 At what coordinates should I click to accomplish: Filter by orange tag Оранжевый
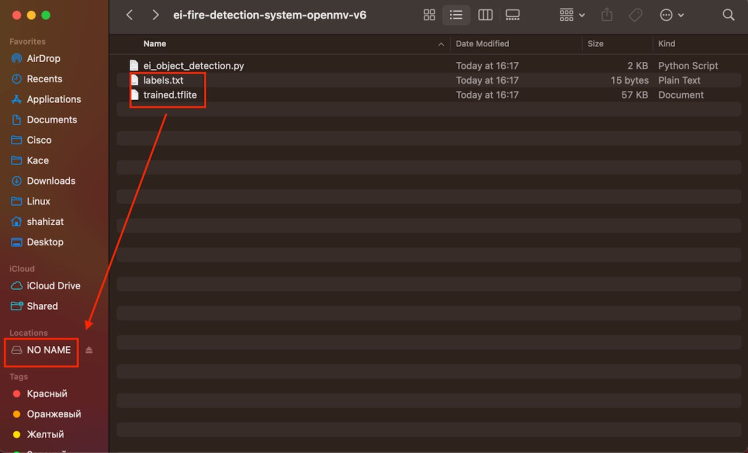[x=53, y=414]
